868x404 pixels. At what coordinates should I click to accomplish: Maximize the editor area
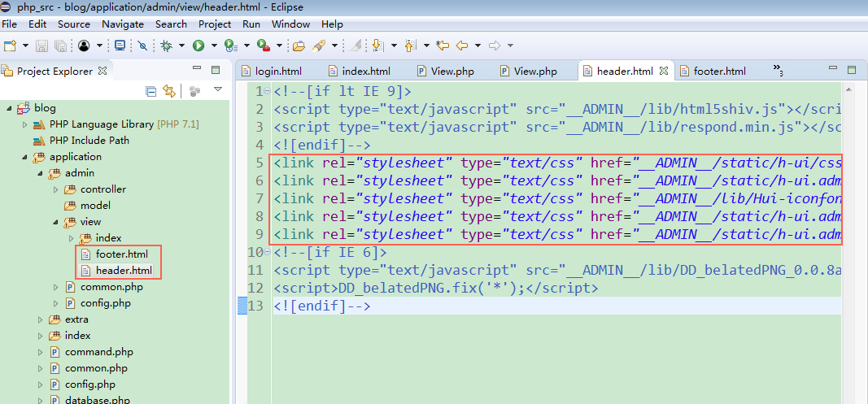pos(852,70)
